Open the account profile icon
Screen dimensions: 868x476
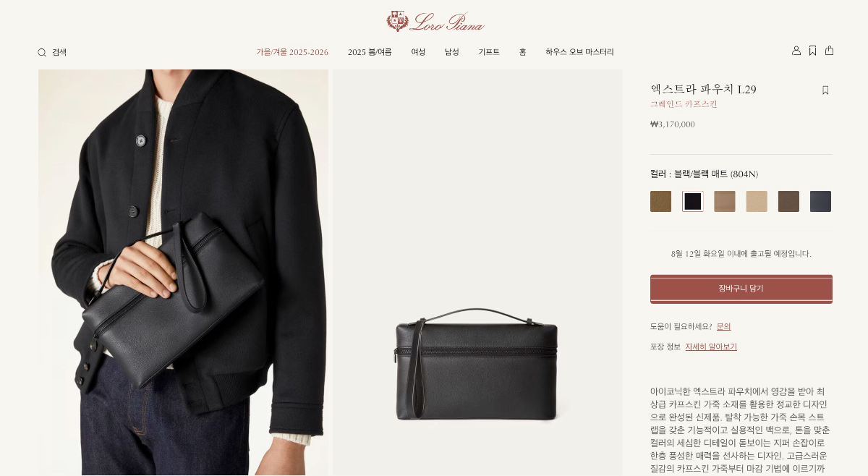[796, 51]
